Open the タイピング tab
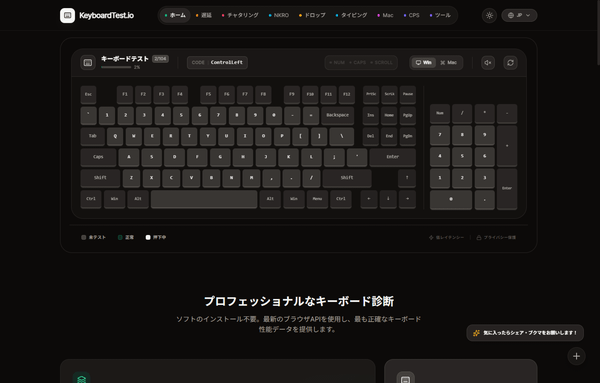Viewport: 600px width, 383px height. [x=351, y=15]
